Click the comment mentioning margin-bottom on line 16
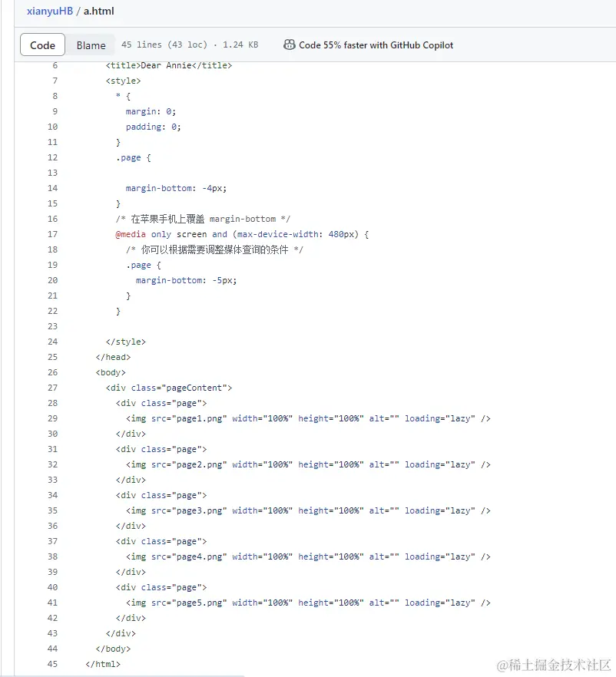Image resolution: width=616 pixels, height=677 pixels. 203,219
